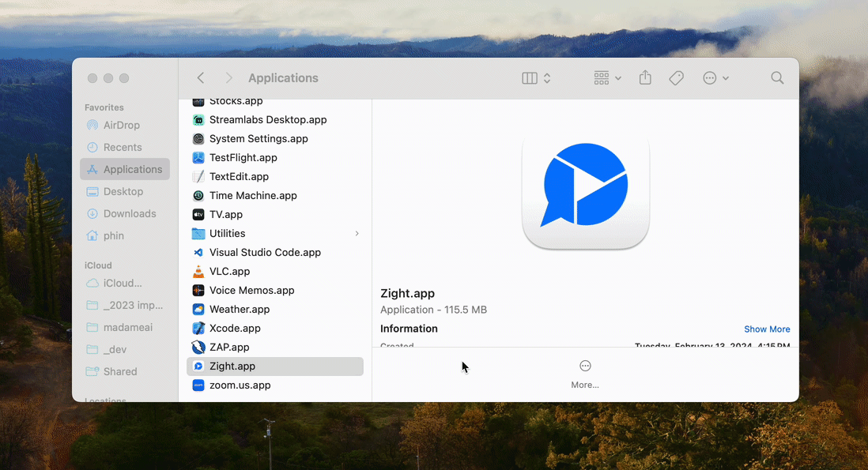Click the VLC.app cone icon
Screen dimensions: 868x470
(x=198, y=271)
